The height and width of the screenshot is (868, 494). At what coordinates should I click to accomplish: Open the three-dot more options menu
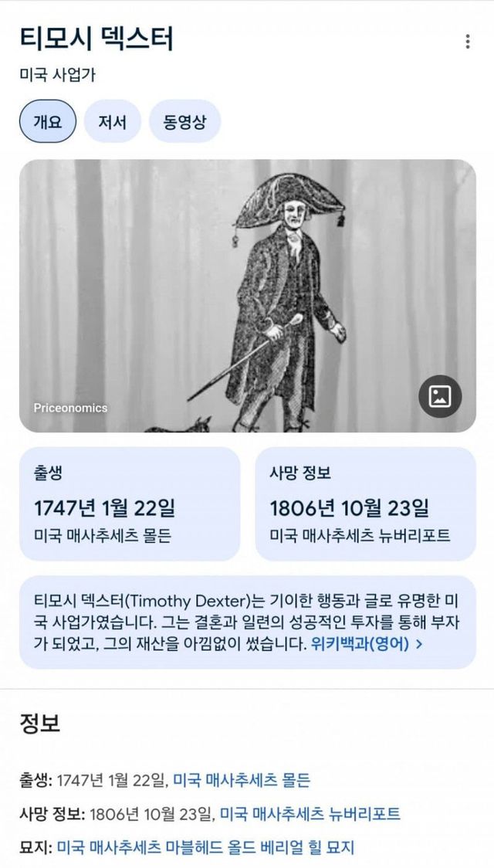coord(468,42)
